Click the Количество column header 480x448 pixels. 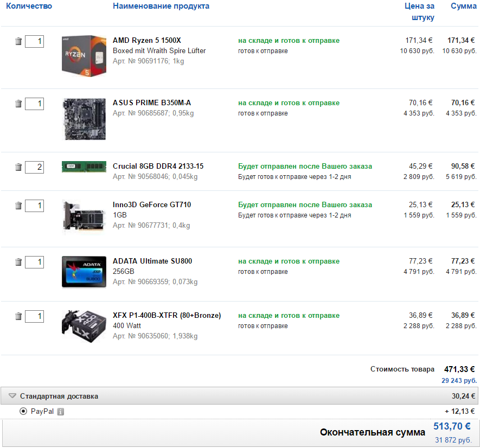pos(29,6)
